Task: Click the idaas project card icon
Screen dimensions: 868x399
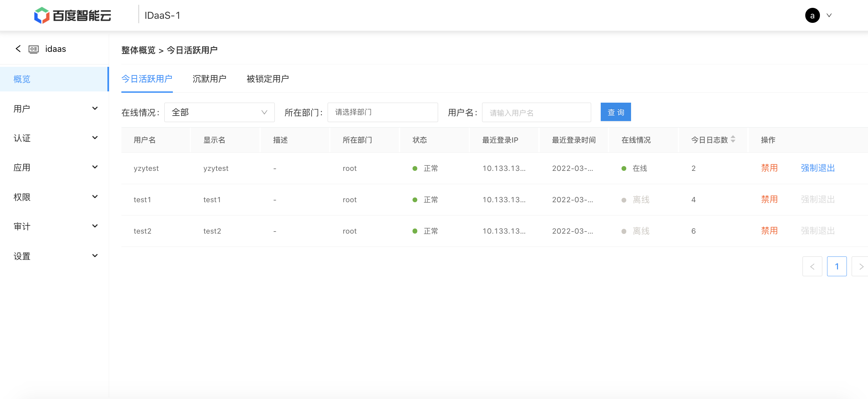Action: (x=33, y=49)
